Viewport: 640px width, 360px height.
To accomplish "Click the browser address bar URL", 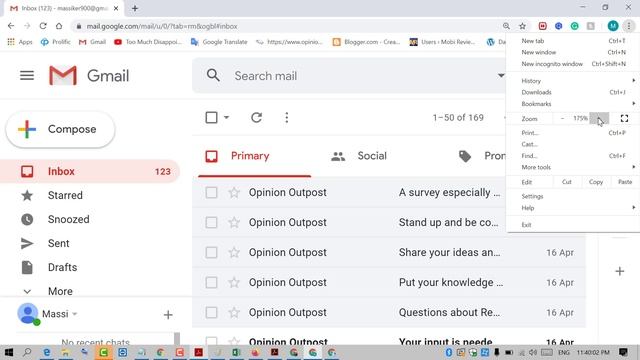I will 162,26.
